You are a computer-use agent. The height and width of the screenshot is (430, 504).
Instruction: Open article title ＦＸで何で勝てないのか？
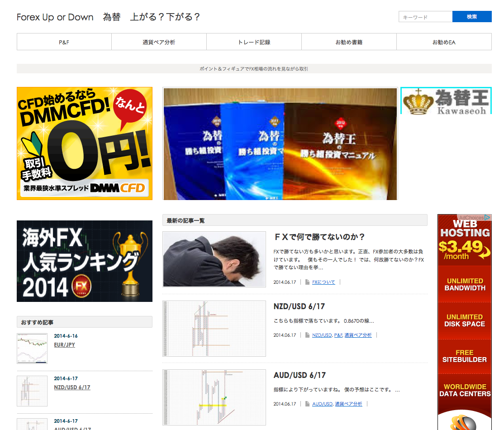(x=319, y=237)
